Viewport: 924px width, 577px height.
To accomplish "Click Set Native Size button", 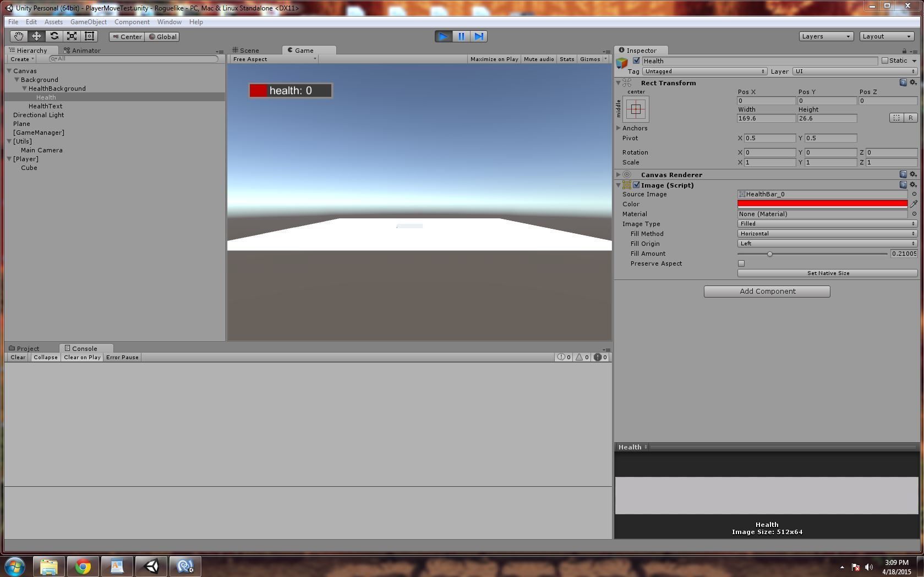I will [828, 273].
